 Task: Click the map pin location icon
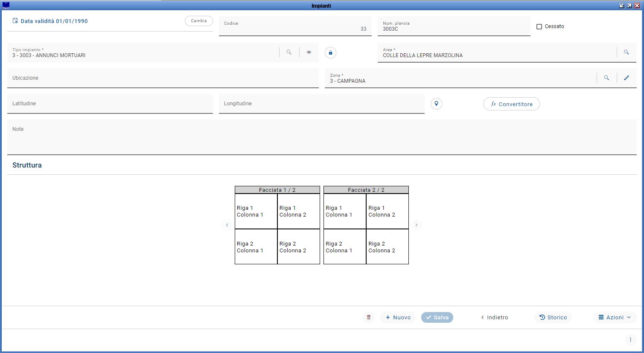pyautogui.click(x=436, y=104)
